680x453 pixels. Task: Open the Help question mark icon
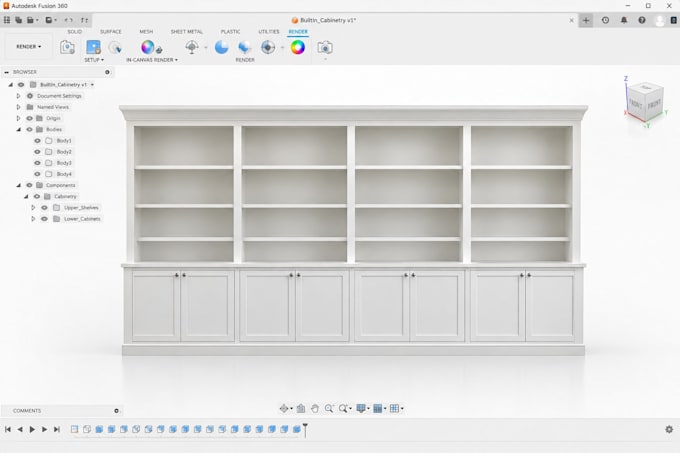642,20
